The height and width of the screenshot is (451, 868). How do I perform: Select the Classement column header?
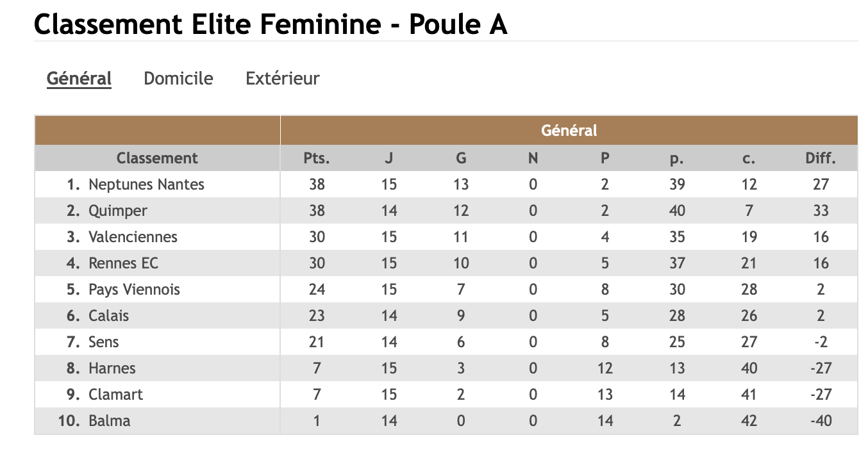click(157, 158)
